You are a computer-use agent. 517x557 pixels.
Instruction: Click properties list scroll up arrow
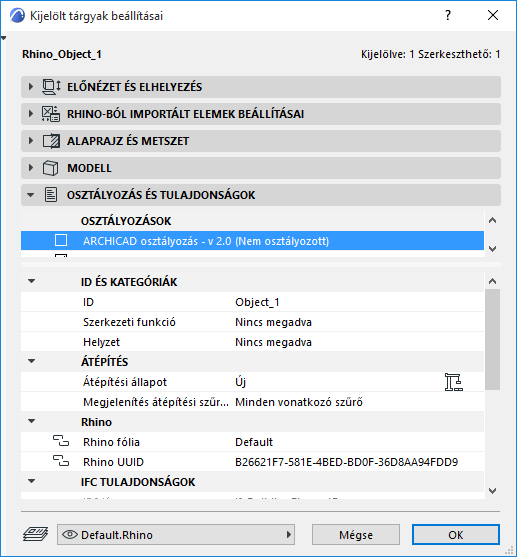[492, 281]
